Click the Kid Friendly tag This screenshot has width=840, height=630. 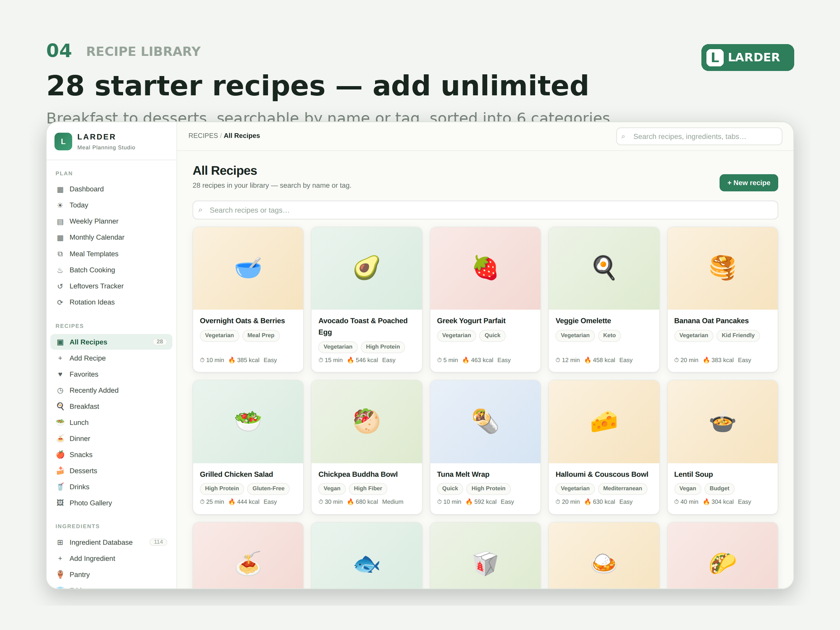738,335
